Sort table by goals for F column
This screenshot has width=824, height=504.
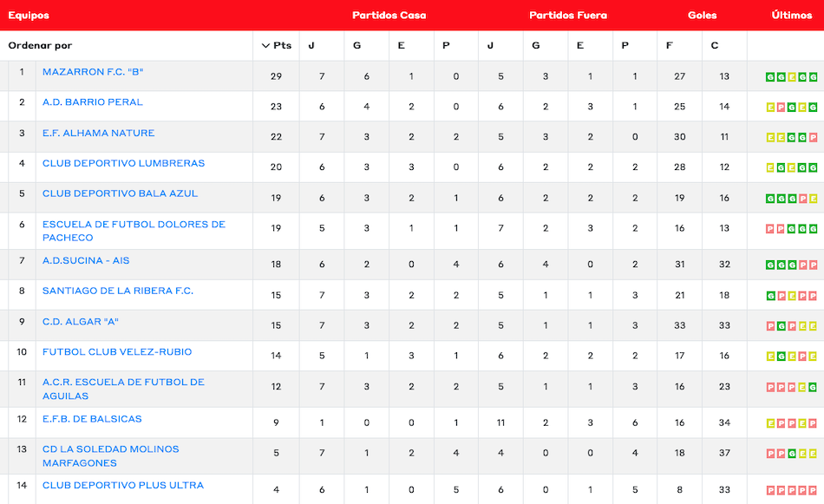pos(670,46)
